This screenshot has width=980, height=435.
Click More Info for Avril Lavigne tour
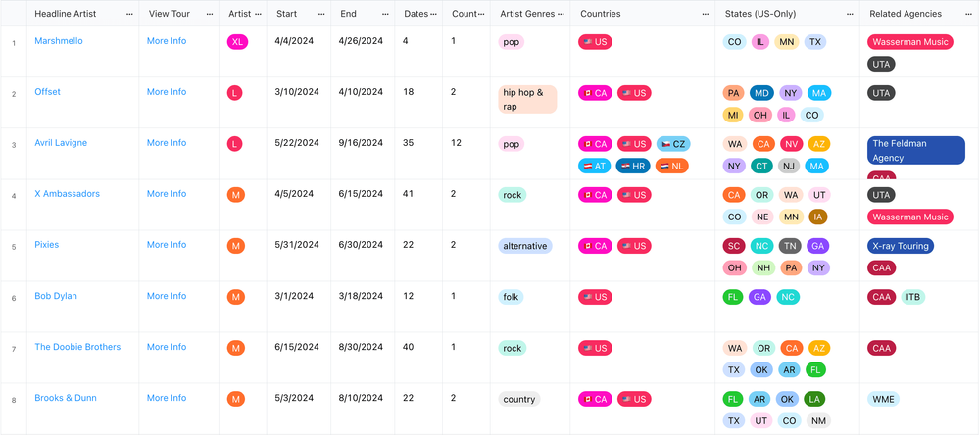(x=167, y=143)
